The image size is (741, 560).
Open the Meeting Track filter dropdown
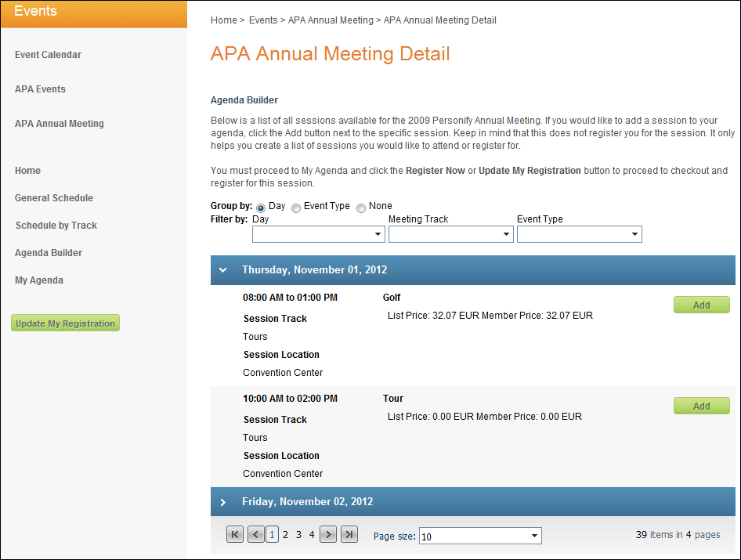(x=451, y=234)
